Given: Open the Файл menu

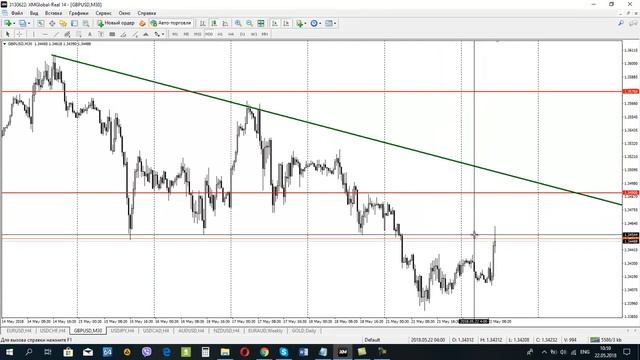Looking at the screenshot, I should click(x=17, y=13).
